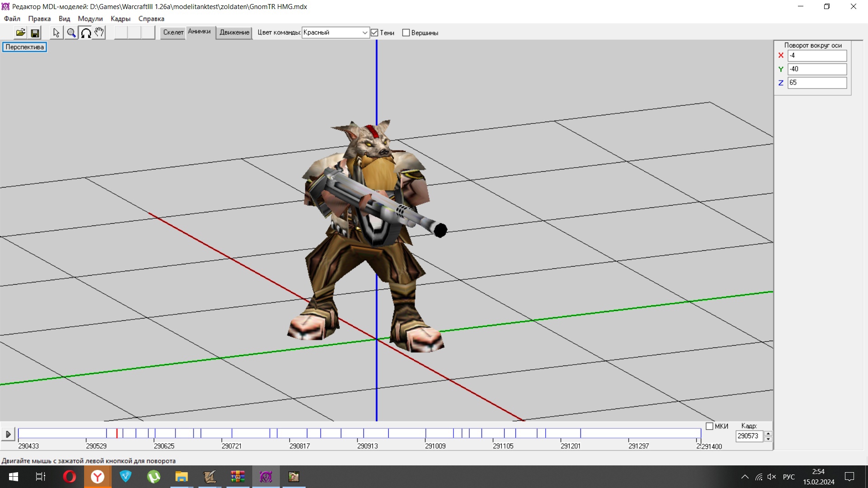Toggle the МКИ checkbox

pyautogui.click(x=709, y=426)
